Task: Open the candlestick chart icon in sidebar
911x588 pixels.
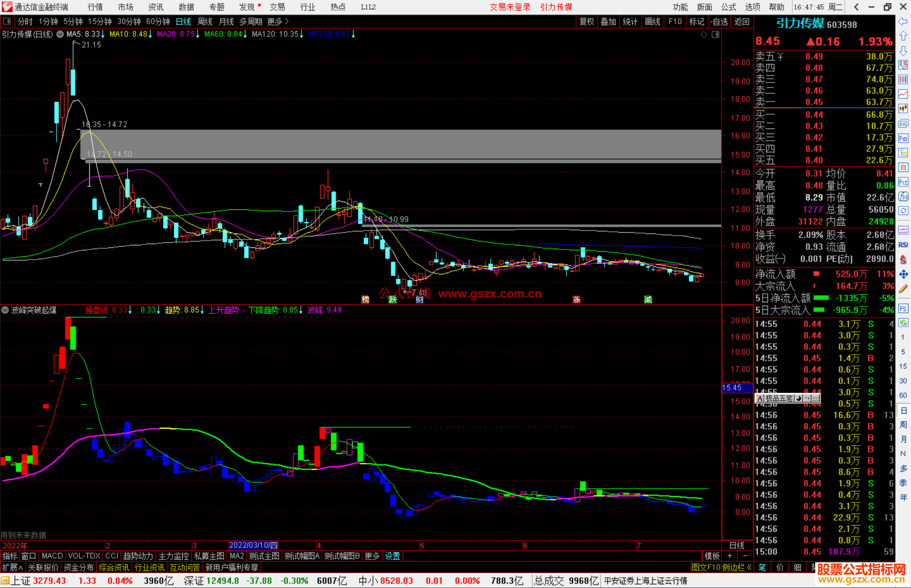Action: point(903,109)
